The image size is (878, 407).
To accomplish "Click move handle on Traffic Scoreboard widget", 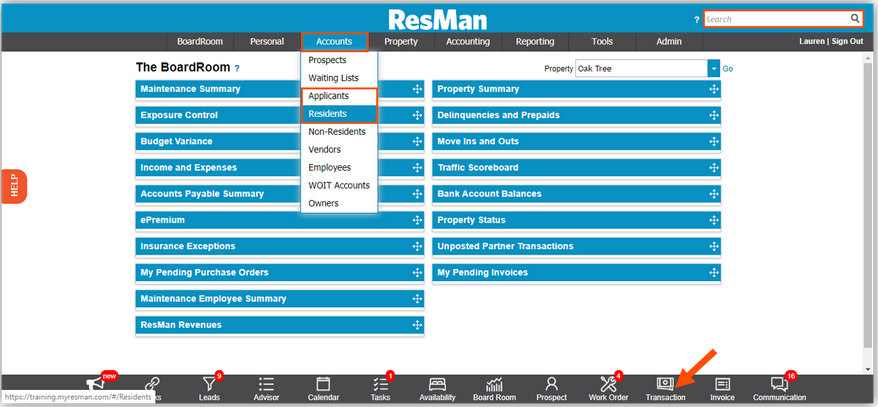I will click(714, 167).
